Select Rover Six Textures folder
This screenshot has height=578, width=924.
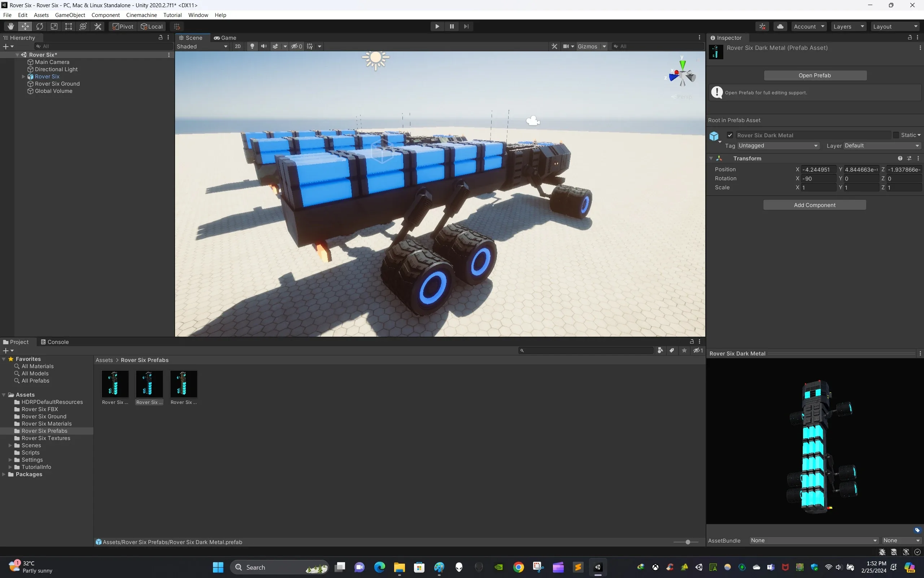pyautogui.click(x=46, y=438)
